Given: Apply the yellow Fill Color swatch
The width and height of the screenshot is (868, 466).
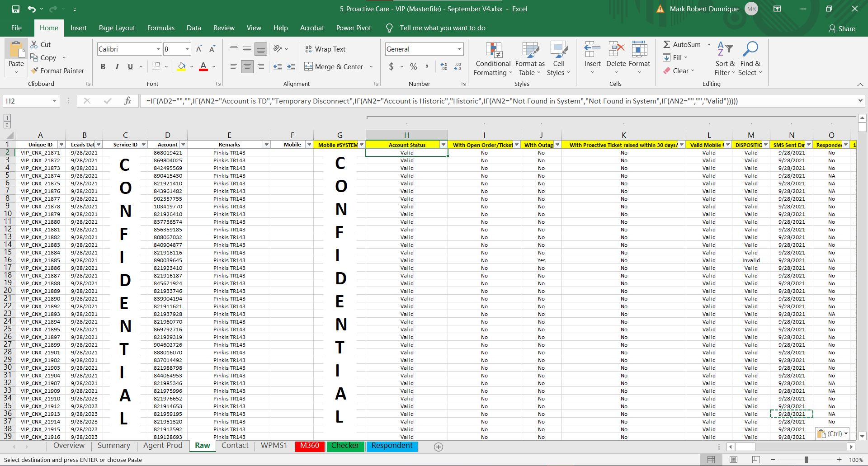Looking at the screenshot, I should click(181, 66).
